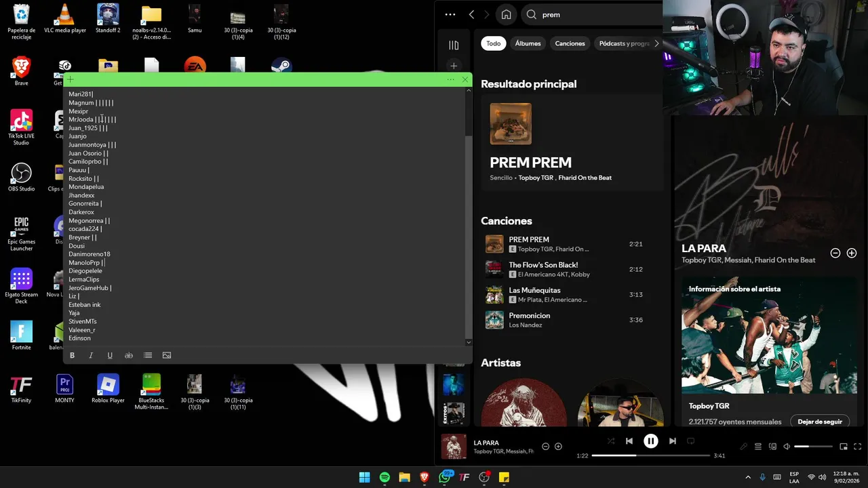Go to previous track in Spotify
The image size is (868, 488).
(629, 441)
